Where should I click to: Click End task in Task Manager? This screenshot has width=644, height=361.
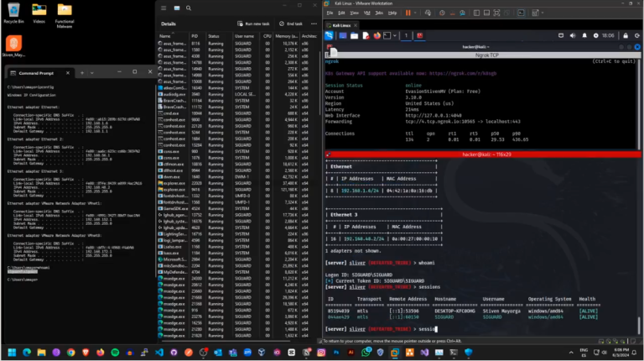click(x=291, y=24)
